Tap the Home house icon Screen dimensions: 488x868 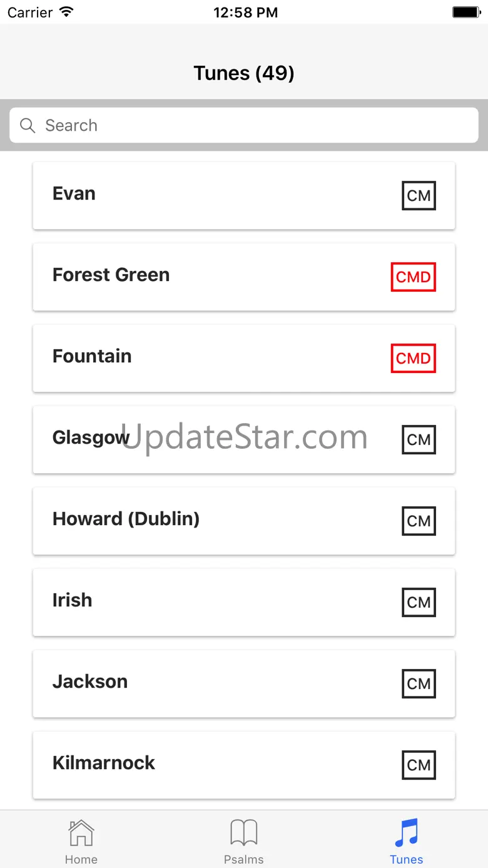pos(81,834)
